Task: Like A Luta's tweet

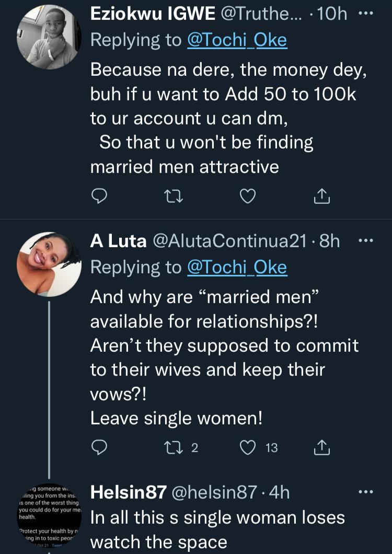Action: point(247,447)
